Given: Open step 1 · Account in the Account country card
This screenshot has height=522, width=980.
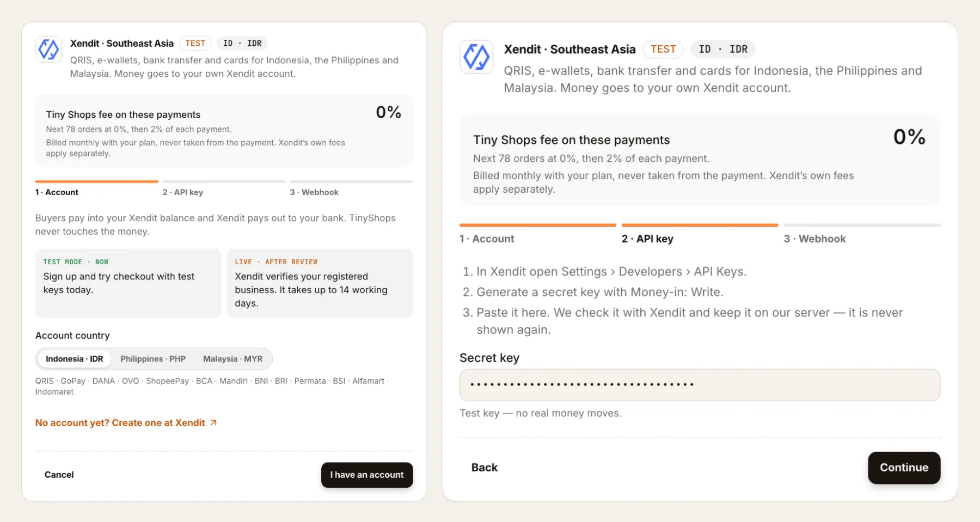Looking at the screenshot, I should 96,189.
